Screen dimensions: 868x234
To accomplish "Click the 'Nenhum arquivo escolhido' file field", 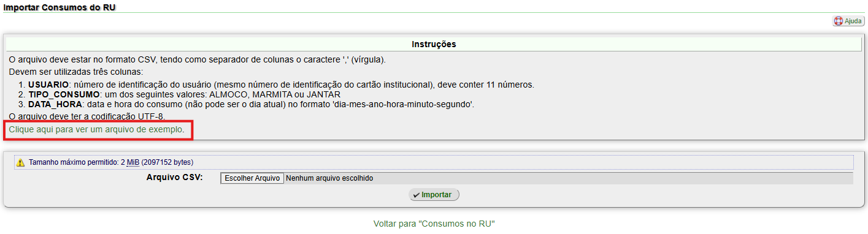I will pos(329,178).
